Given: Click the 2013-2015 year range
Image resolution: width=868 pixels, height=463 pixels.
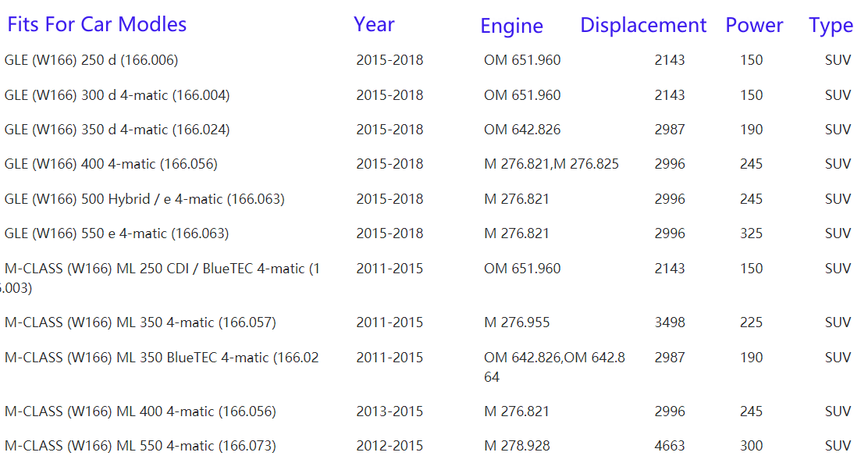Looking at the screenshot, I should click(390, 411).
